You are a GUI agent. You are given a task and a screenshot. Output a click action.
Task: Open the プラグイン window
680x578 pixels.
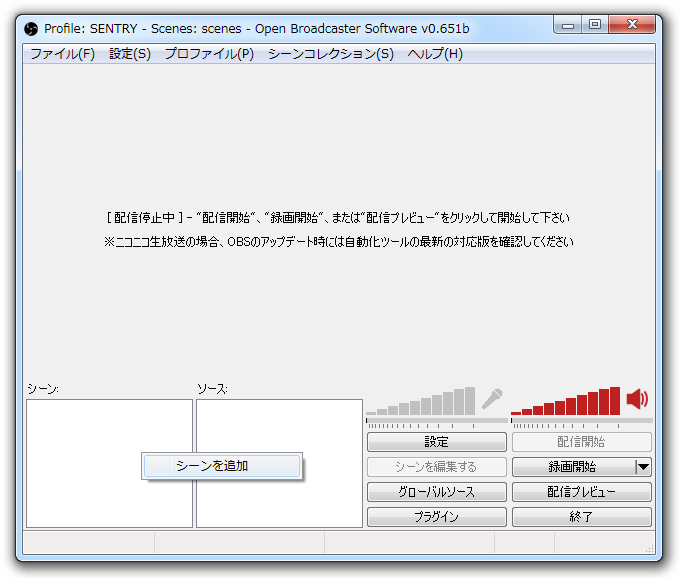[437, 517]
